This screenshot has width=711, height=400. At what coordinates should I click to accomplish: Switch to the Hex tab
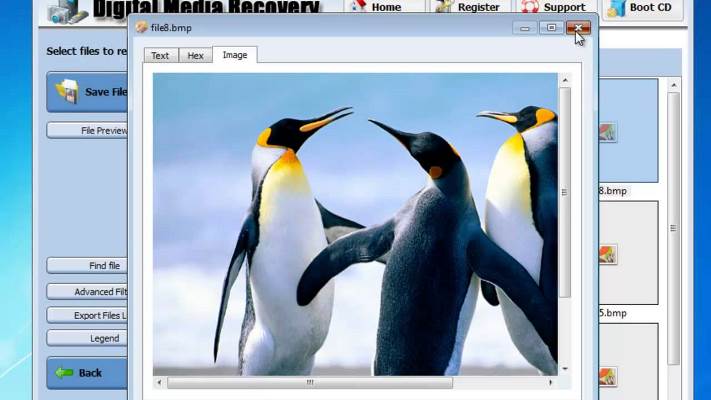pos(195,56)
